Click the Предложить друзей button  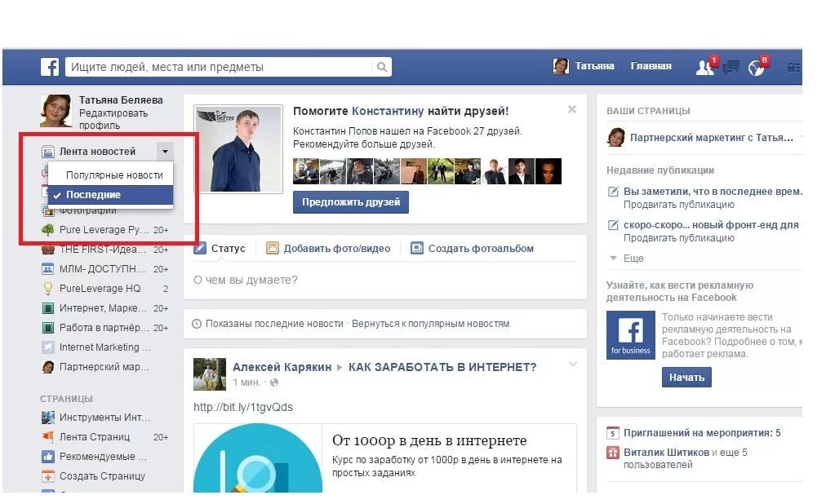click(x=351, y=202)
